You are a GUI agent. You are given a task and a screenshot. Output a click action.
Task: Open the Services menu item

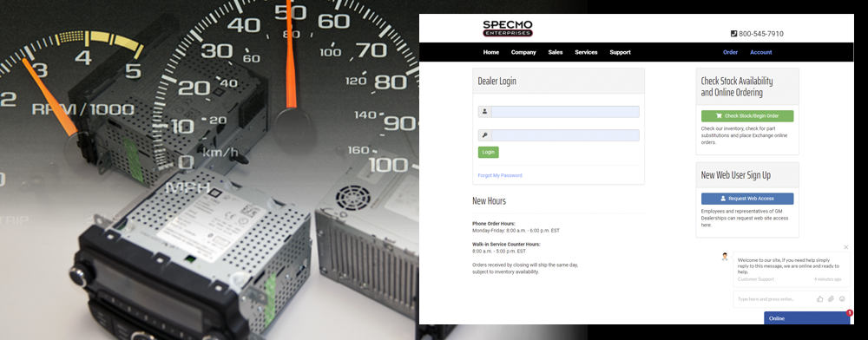click(x=586, y=53)
